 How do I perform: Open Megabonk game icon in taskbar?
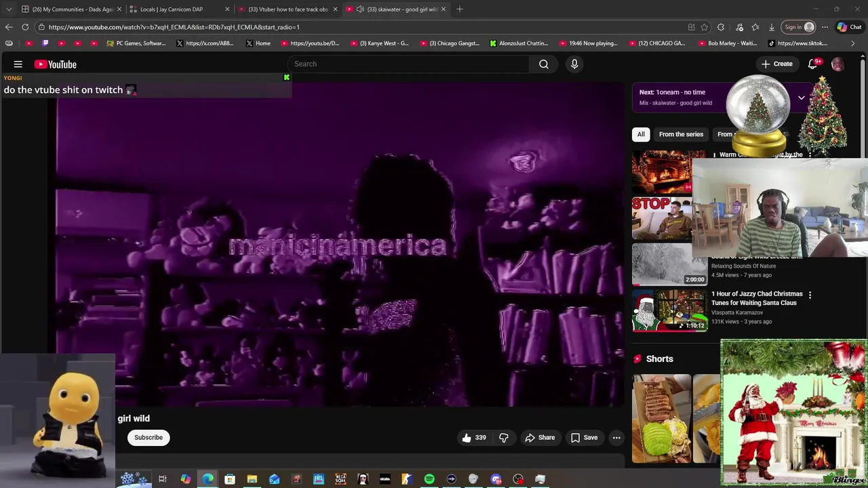(340, 479)
